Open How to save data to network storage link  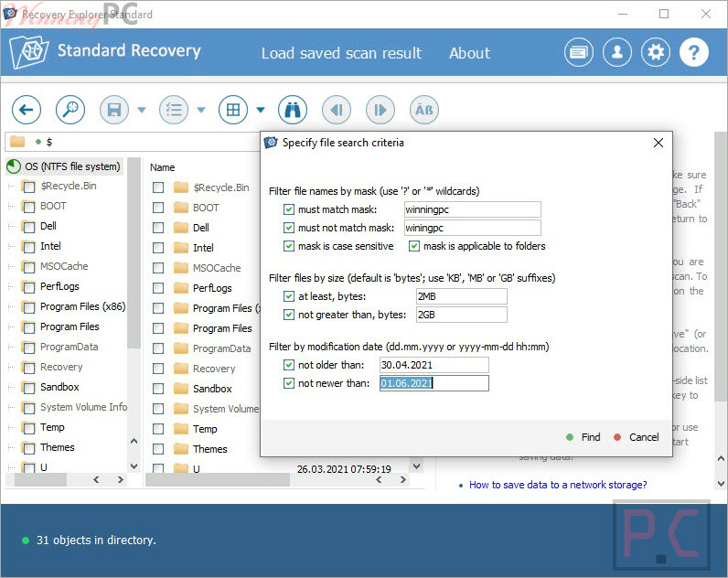[x=558, y=485]
